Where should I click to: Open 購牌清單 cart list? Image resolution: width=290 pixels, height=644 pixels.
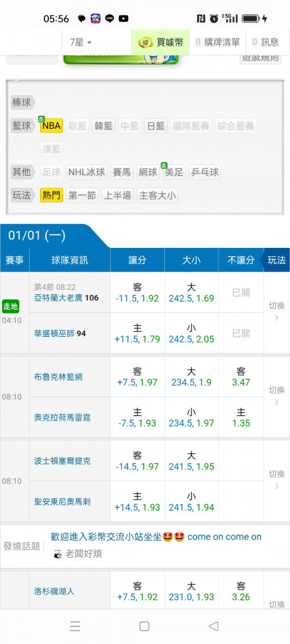click(217, 42)
